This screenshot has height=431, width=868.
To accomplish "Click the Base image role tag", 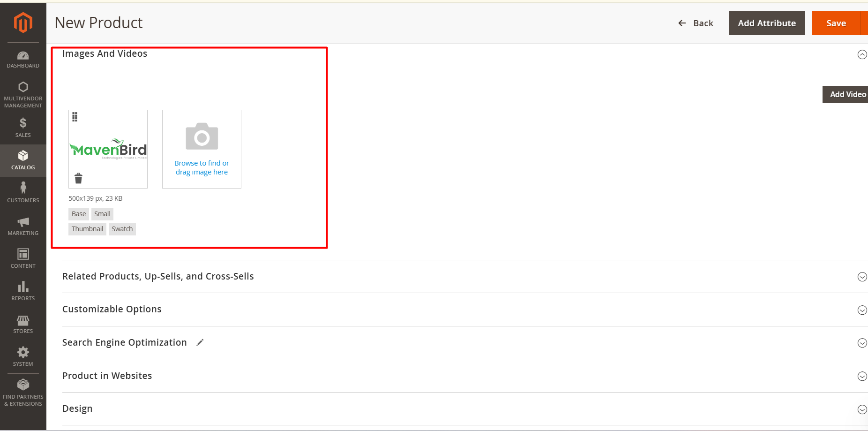I will (79, 214).
